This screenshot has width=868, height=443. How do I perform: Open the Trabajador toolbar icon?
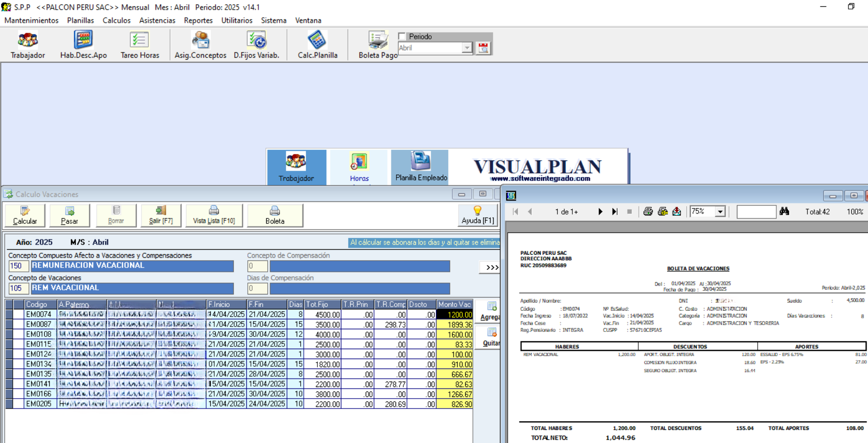pyautogui.click(x=28, y=45)
